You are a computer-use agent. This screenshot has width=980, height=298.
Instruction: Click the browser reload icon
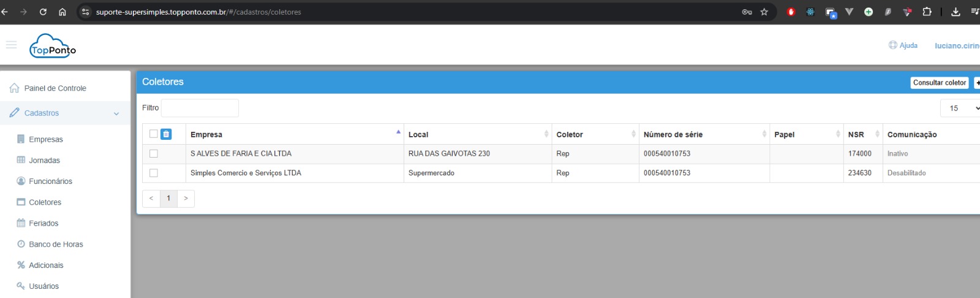(43, 12)
